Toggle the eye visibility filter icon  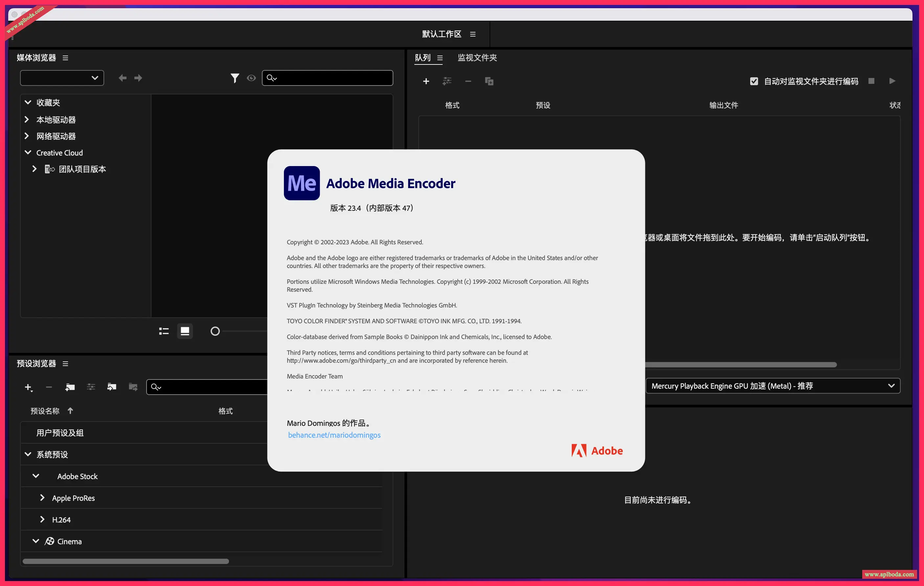[x=251, y=78]
